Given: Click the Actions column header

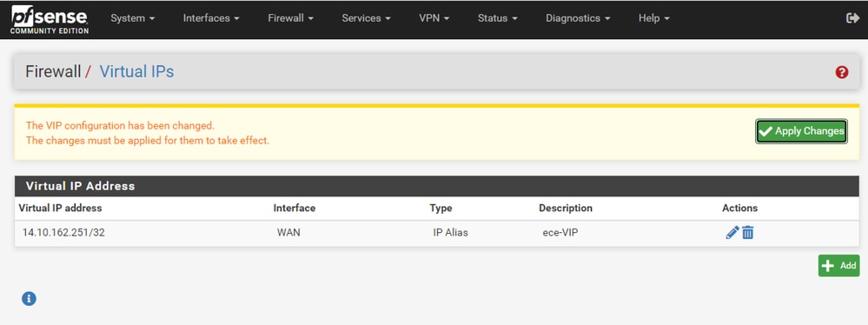Looking at the screenshot, I should tap(739, 209).
